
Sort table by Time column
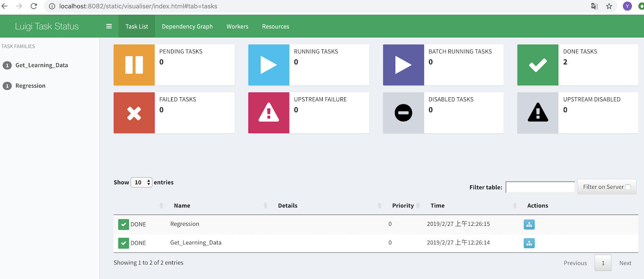tap(438, 205)
